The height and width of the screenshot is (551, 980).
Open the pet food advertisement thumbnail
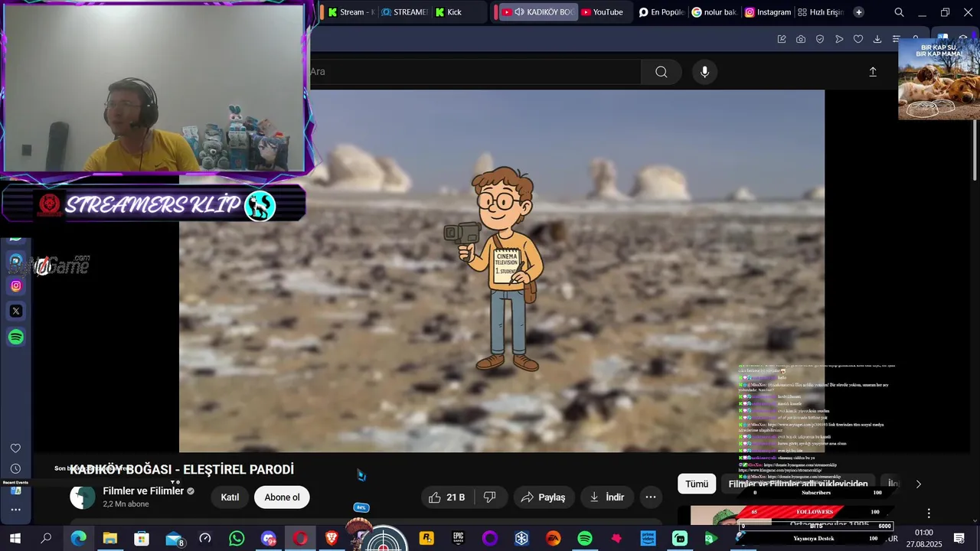click(x=939, y=79)
